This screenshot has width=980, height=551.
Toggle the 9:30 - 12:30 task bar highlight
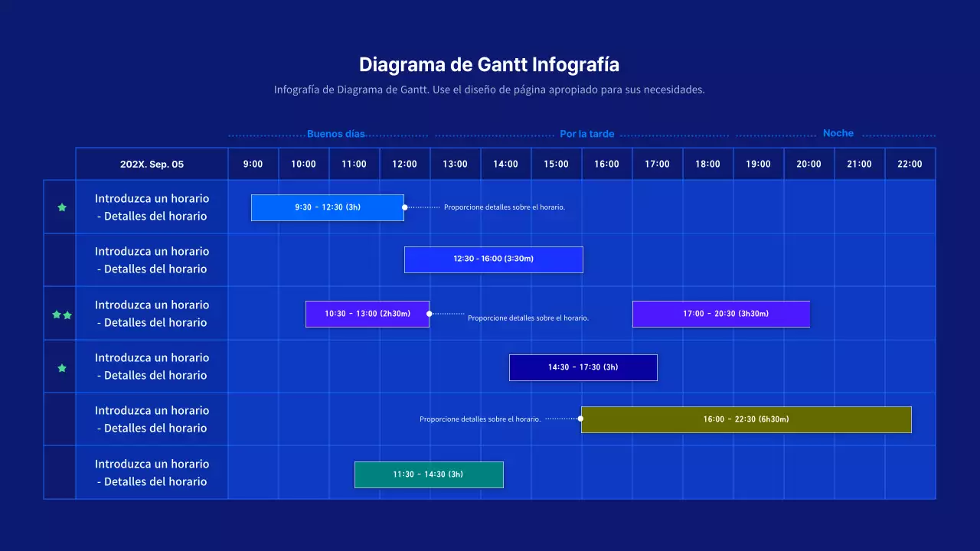pos(328,207)
